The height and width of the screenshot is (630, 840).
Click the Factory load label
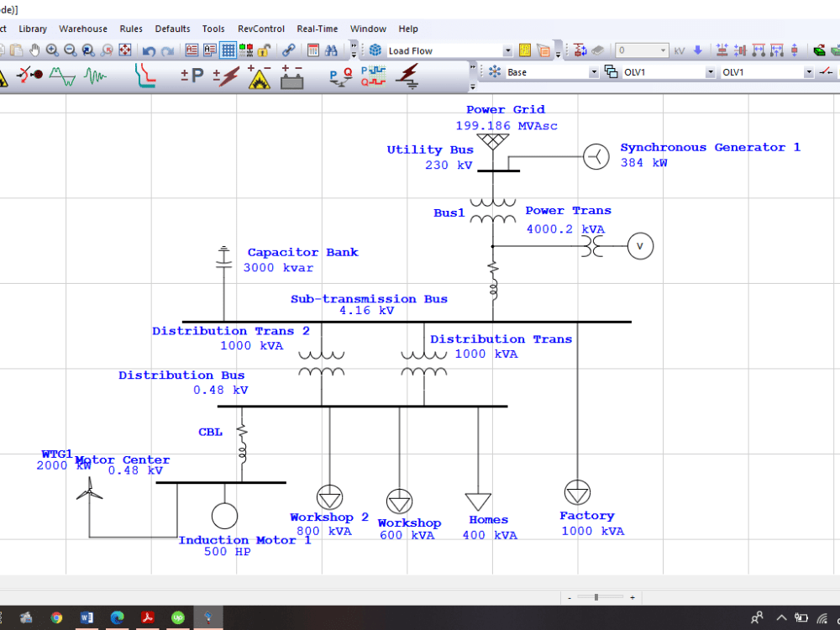(x=587, y=516)
